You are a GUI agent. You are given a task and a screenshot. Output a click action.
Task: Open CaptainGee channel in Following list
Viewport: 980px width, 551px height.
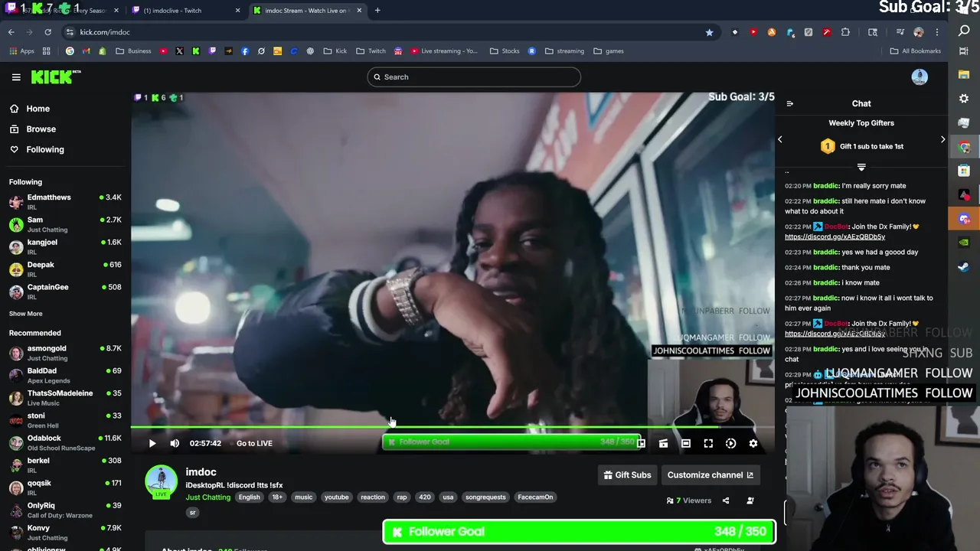pyautogui.click(x=65, y=292)
